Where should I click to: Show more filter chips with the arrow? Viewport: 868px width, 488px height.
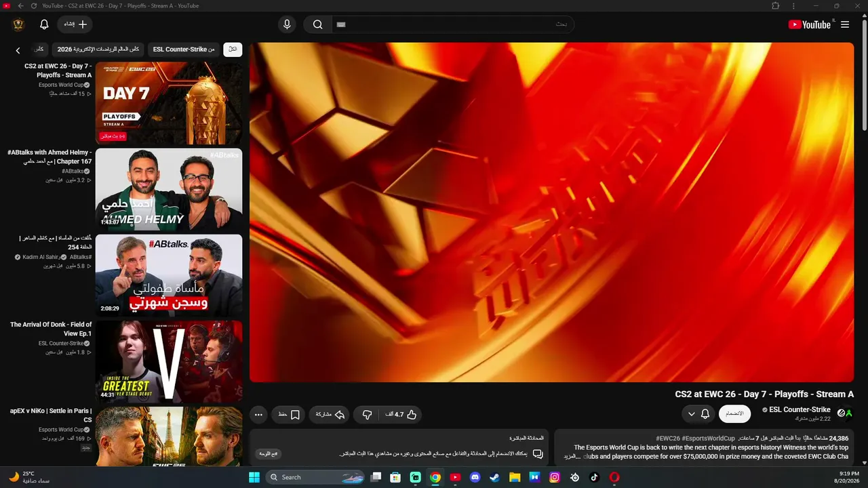[x=18, y=50]
